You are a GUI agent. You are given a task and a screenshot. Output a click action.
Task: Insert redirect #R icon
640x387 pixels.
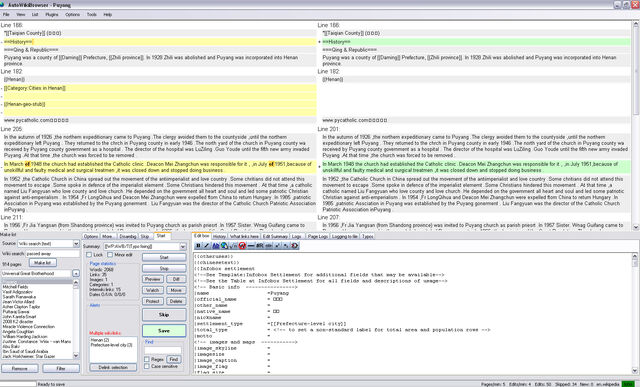pyautogui.click(x=260, y=246)
